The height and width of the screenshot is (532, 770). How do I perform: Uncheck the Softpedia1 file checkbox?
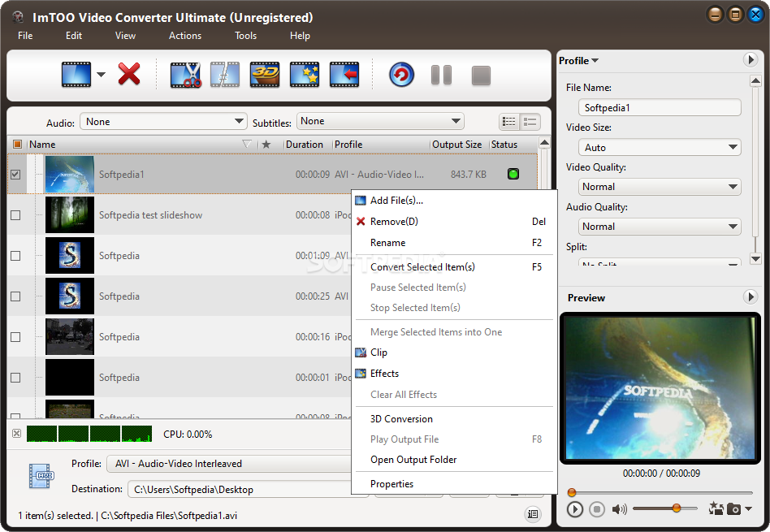pyautogui.click(x=15, y=175)
